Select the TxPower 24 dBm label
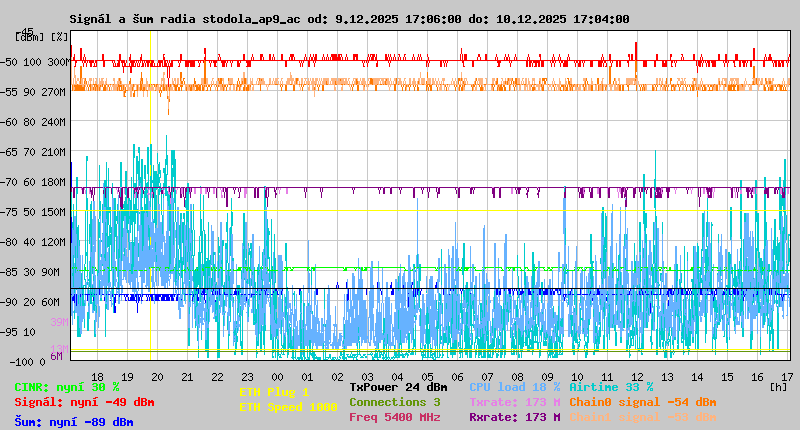Screen dimensions: 800x430 point(398,386)
